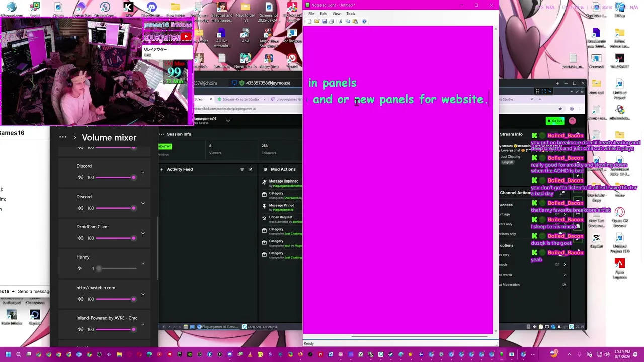
Task: Open the 7320720 - RustDesk taskbar item
Action: click(x=260, y=327)
